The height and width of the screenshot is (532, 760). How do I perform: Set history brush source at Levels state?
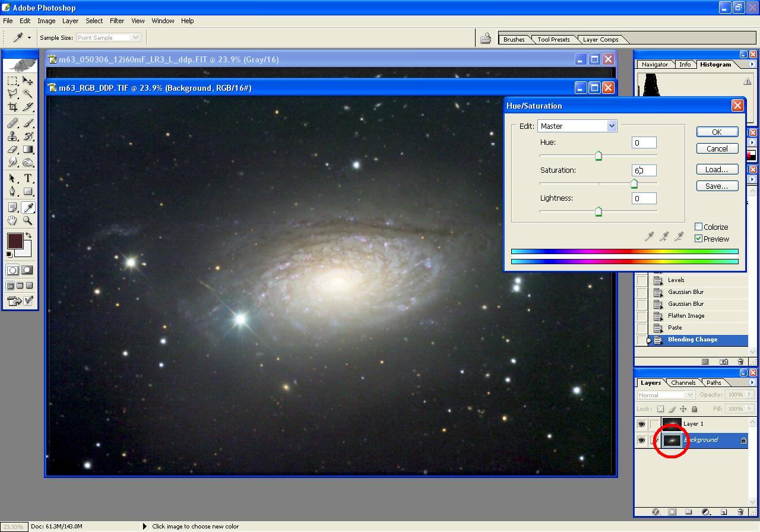point(642,280)
